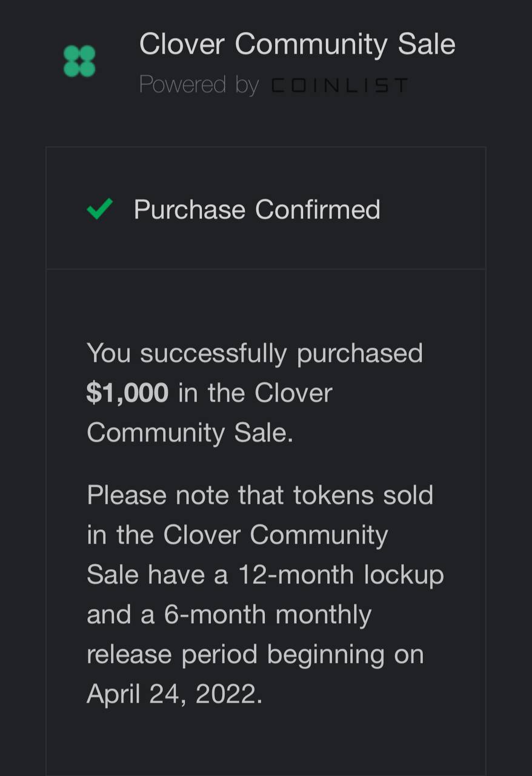The image size is (532, 776).
Task: Click the Community Sale. text line
Action: pyautogui.click(x=190, y=433)
